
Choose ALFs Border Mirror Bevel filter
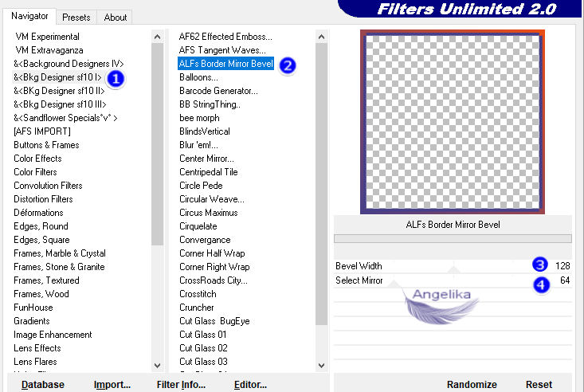(225, 64)
